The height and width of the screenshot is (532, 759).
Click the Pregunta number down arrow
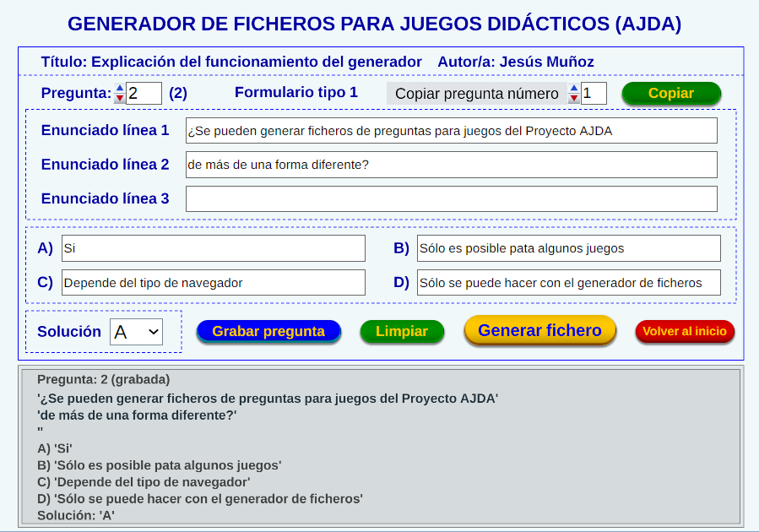[120, 98]
